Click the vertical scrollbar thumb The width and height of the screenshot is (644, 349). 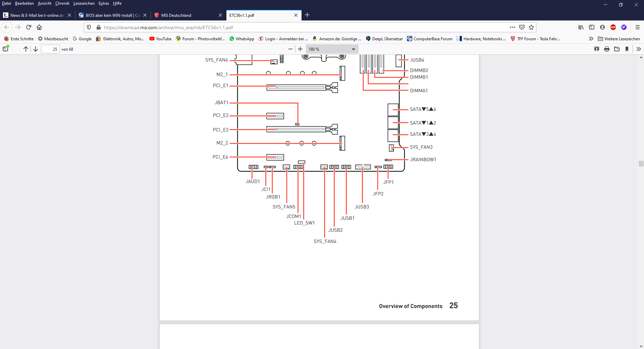click(641, 163)
